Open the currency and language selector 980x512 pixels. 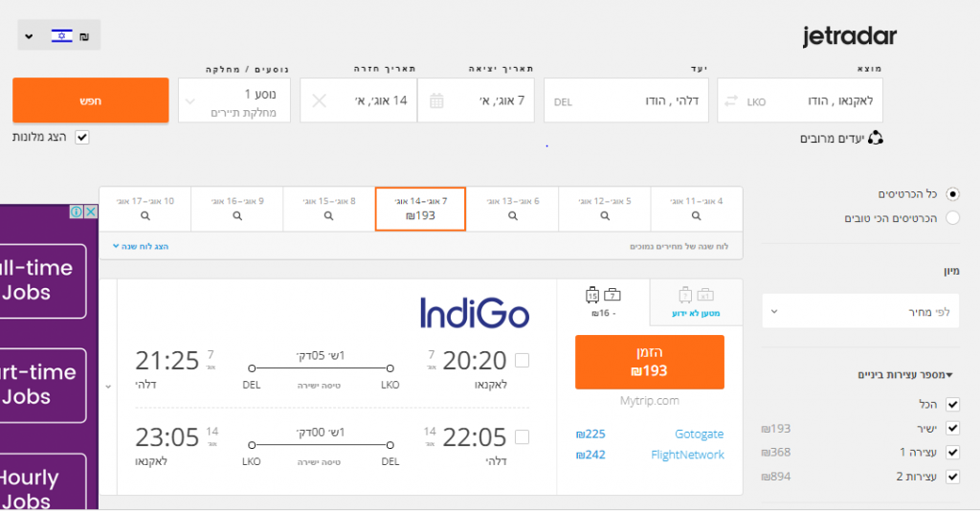tap(58, 35)
